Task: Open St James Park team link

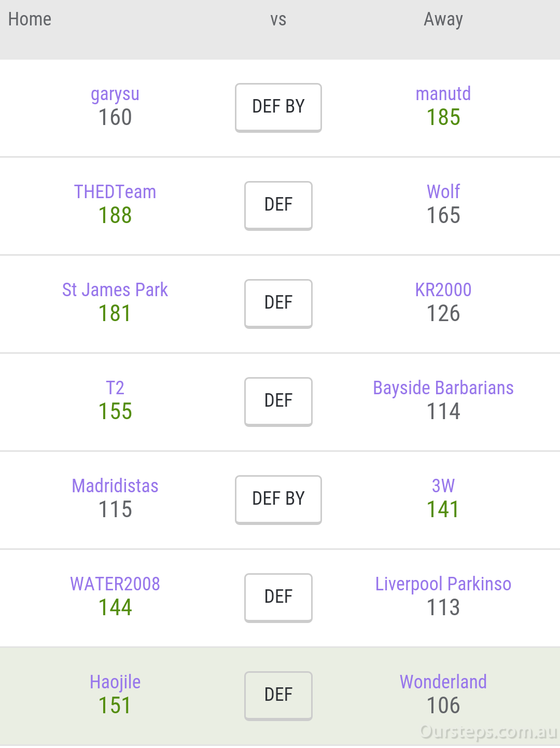Action: pyautogui.click(x=115, y=290)
